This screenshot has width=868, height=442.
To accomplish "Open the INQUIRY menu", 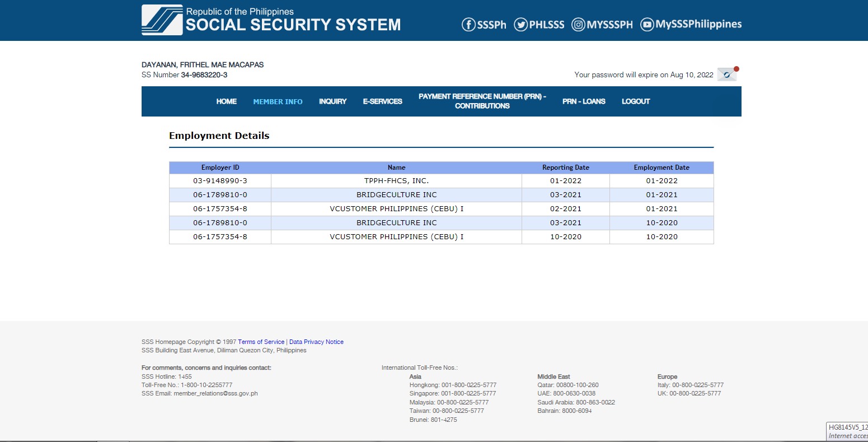I will click(332, 101).
